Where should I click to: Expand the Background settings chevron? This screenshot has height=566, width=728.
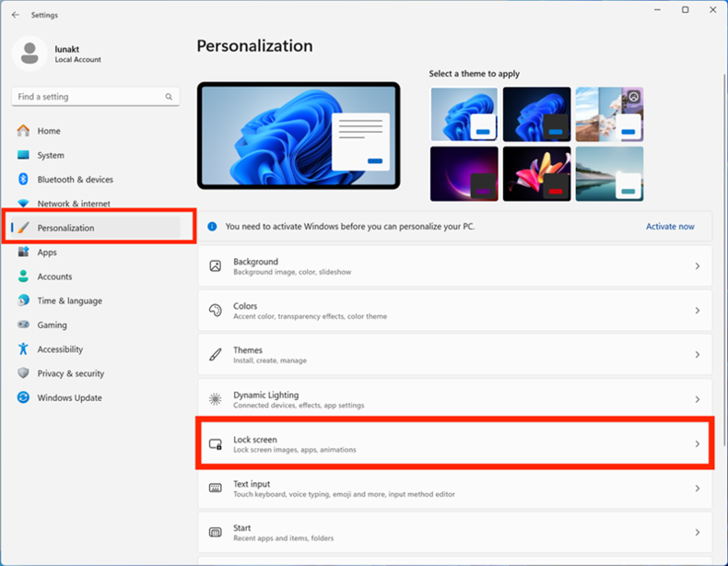click(x=697, y=266)
